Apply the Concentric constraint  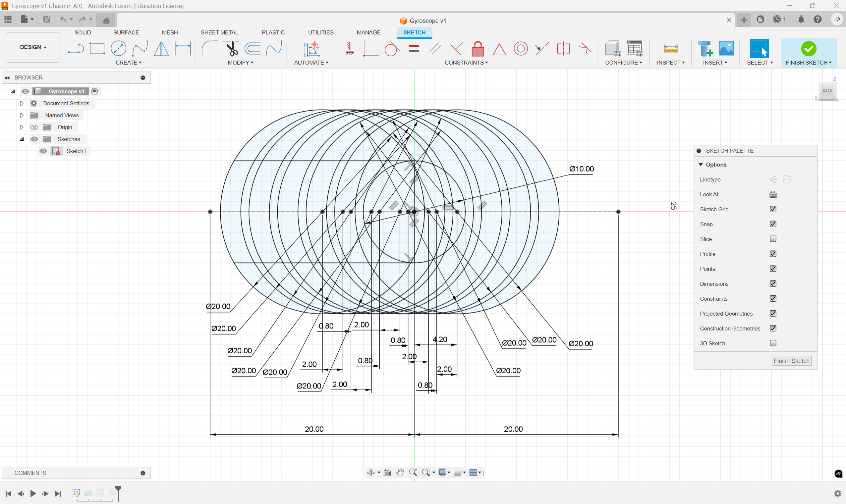coord(521,49)
